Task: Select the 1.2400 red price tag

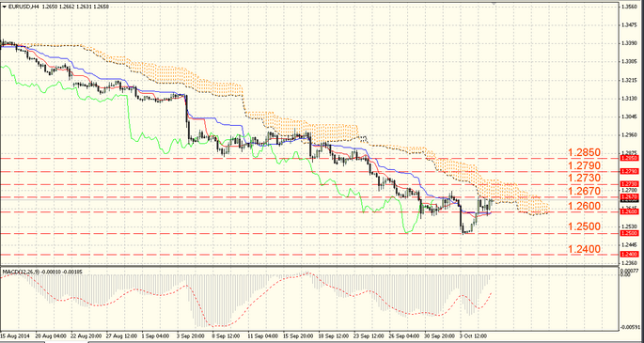Action: (629, 255)
